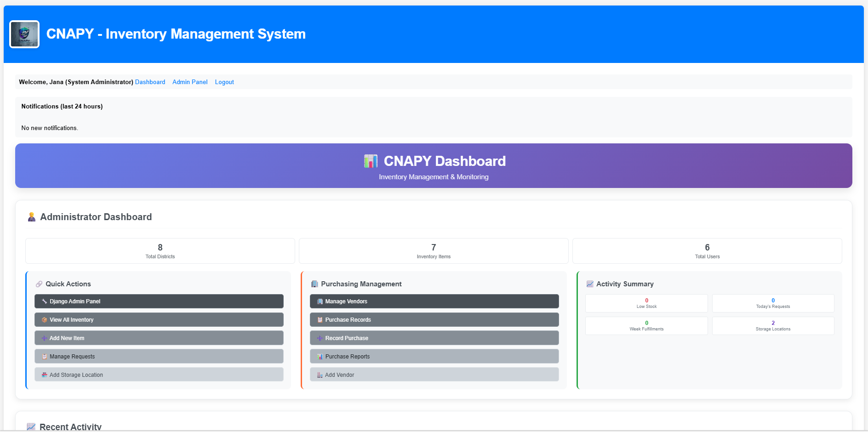Click the plus icon on Record Purchase
The height and width of the screenshot is (432, 868).
(x=320, y=338)
